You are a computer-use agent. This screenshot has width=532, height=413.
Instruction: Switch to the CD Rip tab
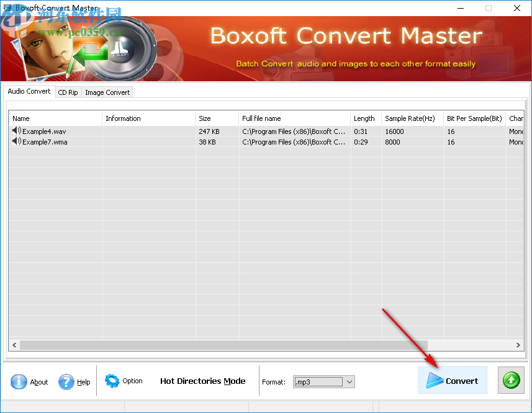(x=68, y=92)
